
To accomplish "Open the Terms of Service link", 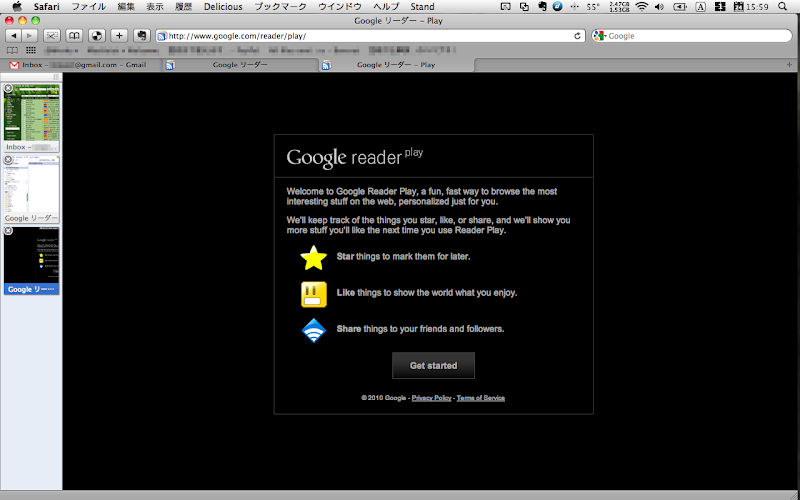I will coord(481,398).
